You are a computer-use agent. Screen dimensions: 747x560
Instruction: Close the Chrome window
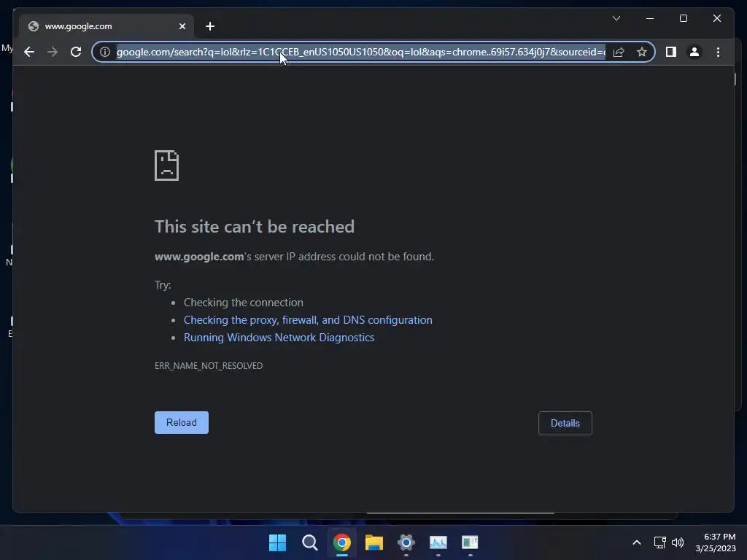pos(716,18)
